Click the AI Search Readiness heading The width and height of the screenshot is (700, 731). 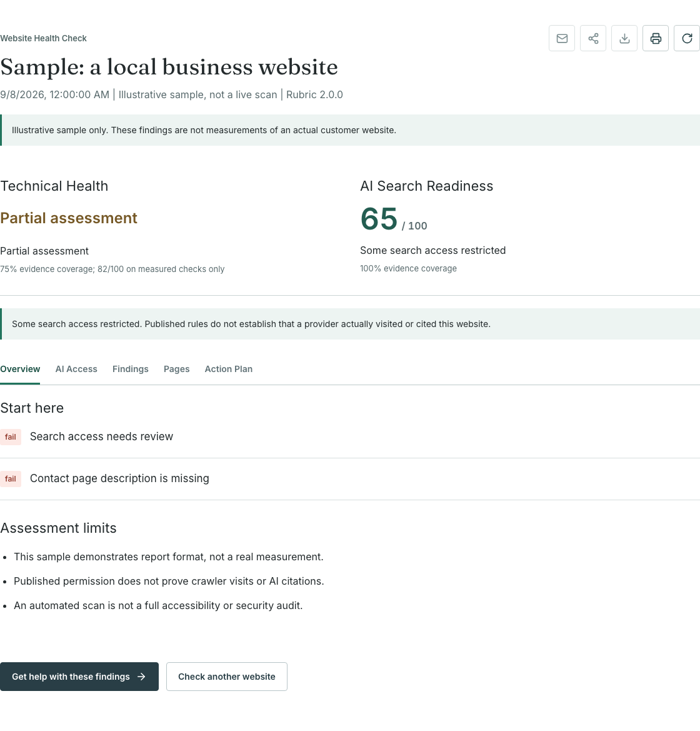coord(426,186)
